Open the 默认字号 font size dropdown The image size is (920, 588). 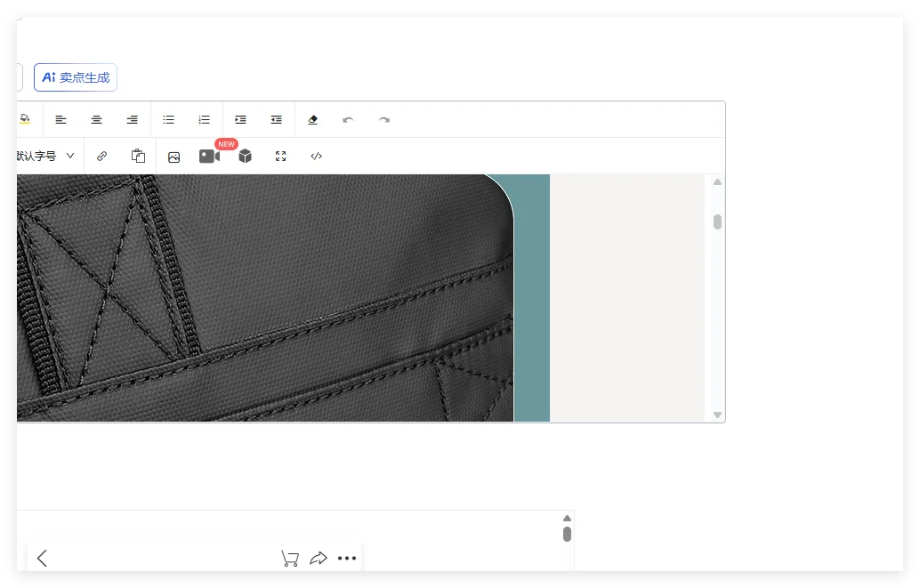coord(46,156)
